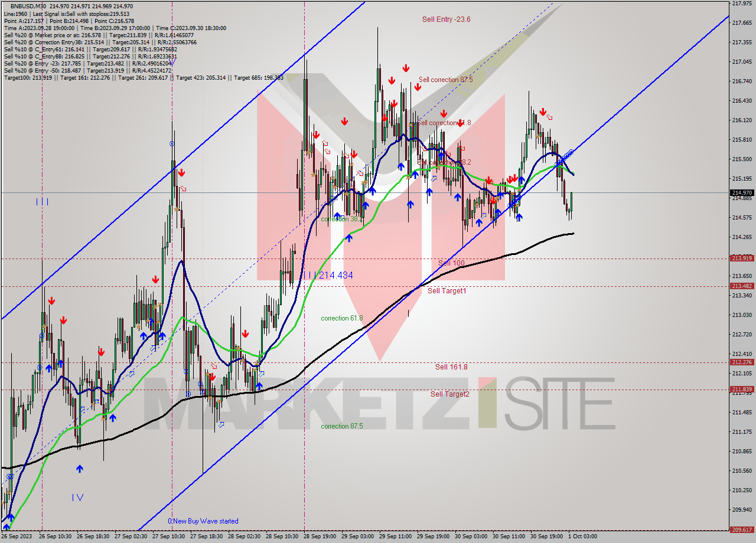The height and width of the screenshot is (543, 756).
Task: Click the green 'correction 87.5' label
Action: pos(341,426)
